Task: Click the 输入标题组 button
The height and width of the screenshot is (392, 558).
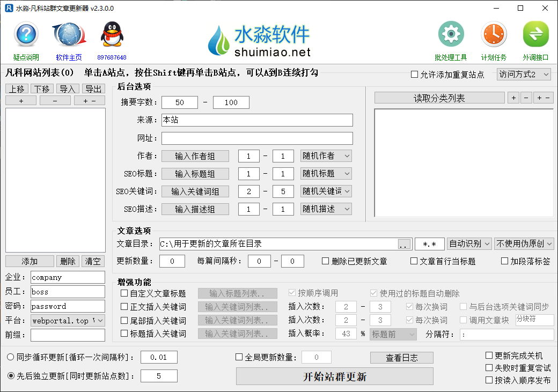Action: pyautogui.click(x=195, y=174)
